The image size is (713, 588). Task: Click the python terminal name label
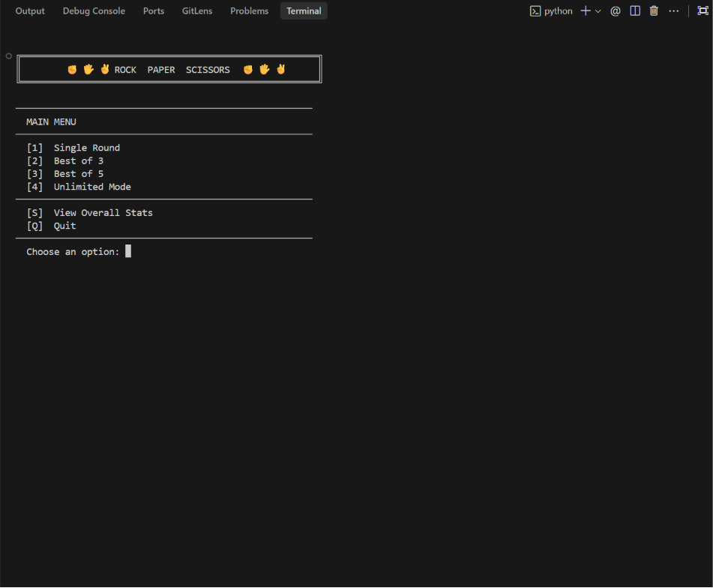click(559, 11)
